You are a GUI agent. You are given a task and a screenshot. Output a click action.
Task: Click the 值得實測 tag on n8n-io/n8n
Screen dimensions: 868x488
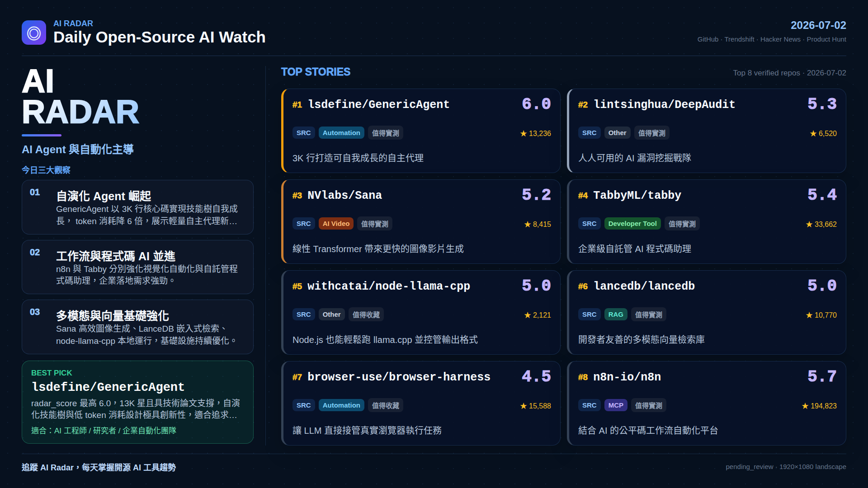[x=649, y=405]
